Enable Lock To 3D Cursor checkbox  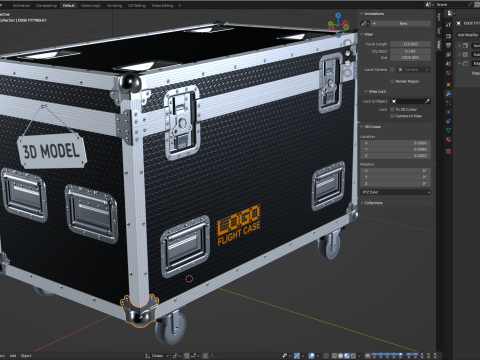point(392,109)
